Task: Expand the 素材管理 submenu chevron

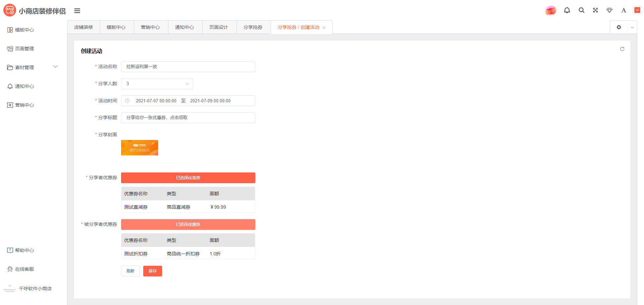Action: point(55,67)
